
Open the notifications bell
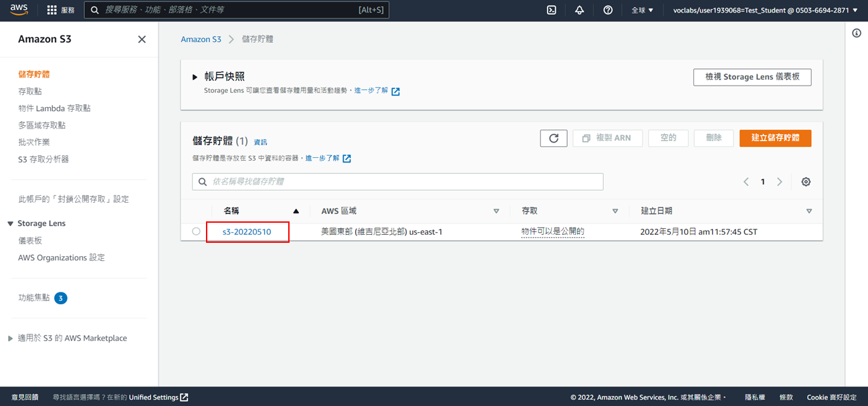point(579,10)
